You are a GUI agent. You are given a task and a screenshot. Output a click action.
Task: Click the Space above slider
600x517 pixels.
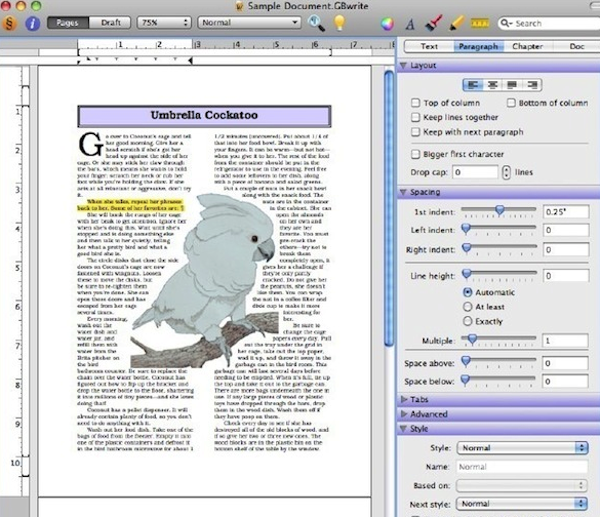(499, 362)
